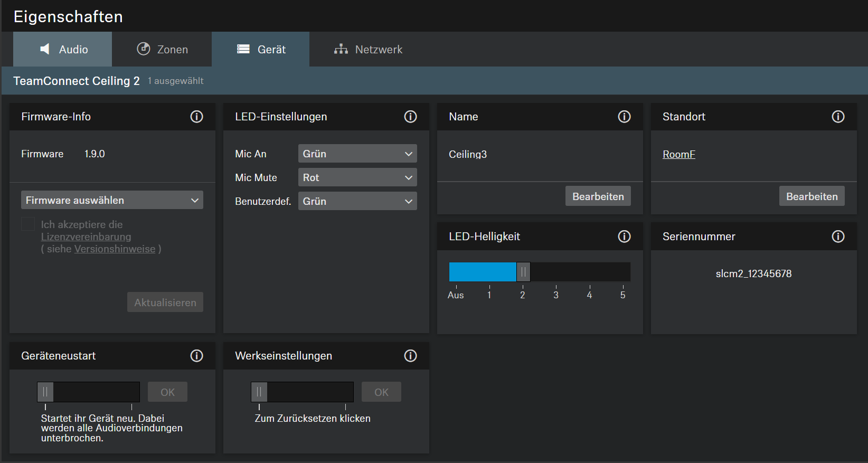This screenshot has width=868, height=463.
Task: Show Seriennummer panel info
Action: pos(838,237)
